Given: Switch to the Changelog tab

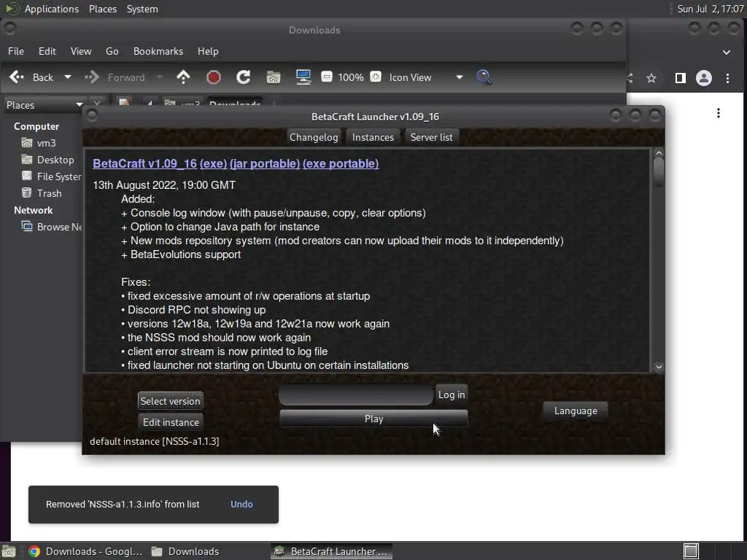Looking at the screenshot, I should (314, 137).
